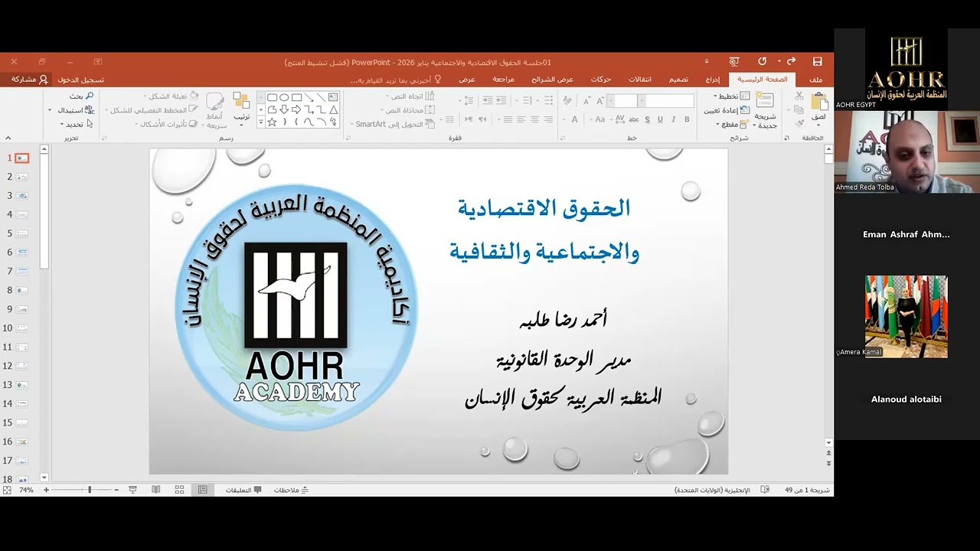Screen dimensions: 980x551
Task: Click the Bold B formatting icon
Action: 687,119
